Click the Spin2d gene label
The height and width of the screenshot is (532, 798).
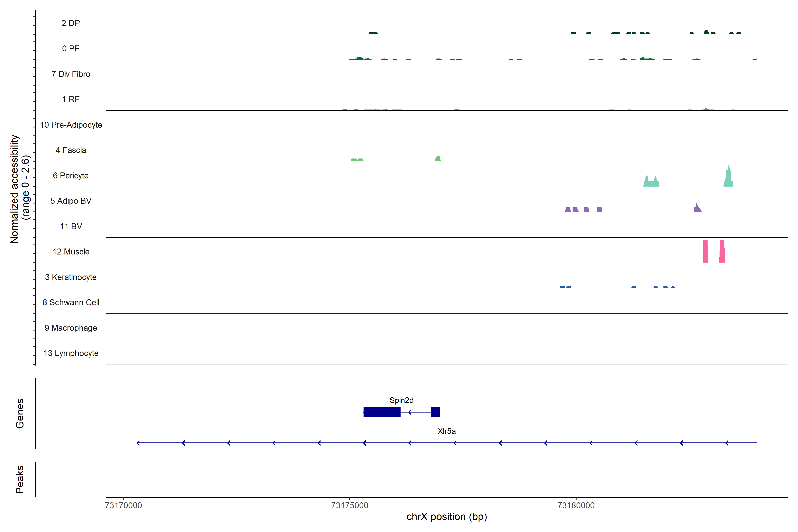(x=401, y=400)
